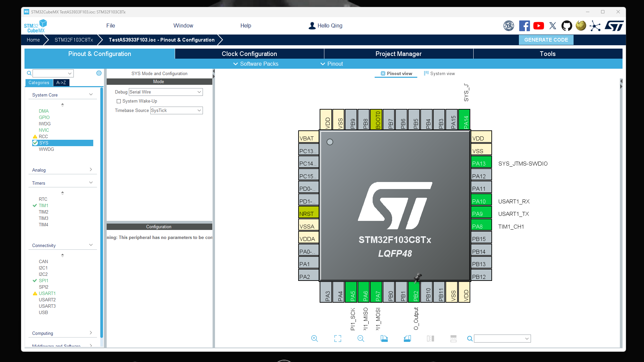Open STM32CubeMX GitHub page via GitHub icon
The height and width of the screenshot is (362, 644).
pos(567,25)
